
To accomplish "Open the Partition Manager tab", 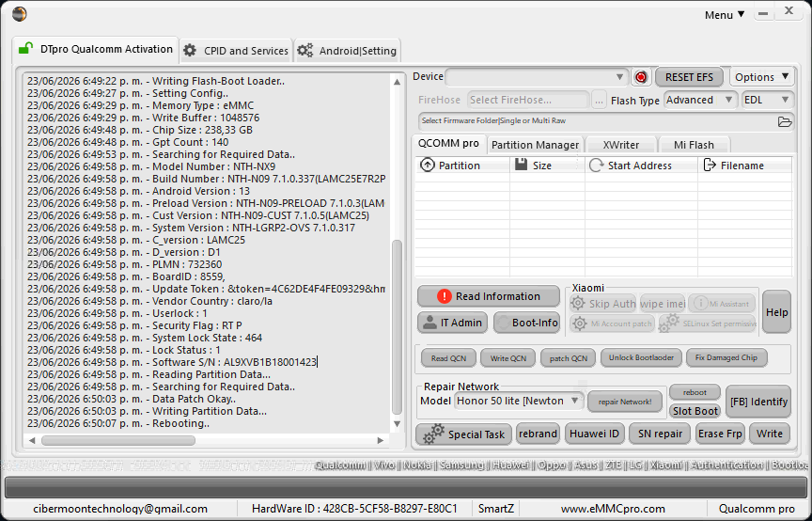I will click(535, 145).
